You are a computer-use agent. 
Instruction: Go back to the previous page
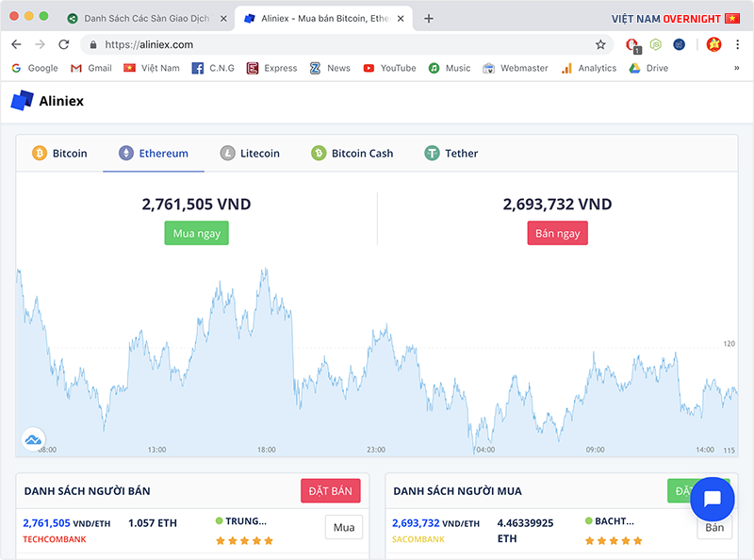pos(17,44)
